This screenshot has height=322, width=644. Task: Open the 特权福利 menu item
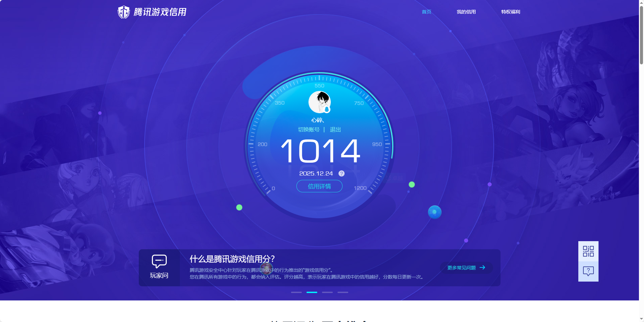click(510, 12)
